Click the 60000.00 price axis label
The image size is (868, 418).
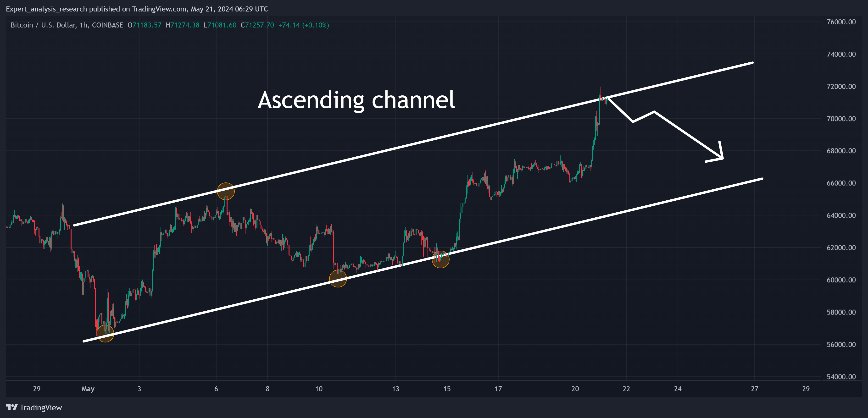click(x=841, y=280)
